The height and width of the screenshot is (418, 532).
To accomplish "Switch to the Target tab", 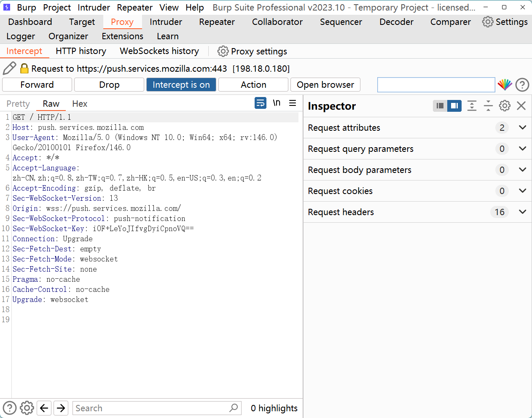I will coord(82,22).
